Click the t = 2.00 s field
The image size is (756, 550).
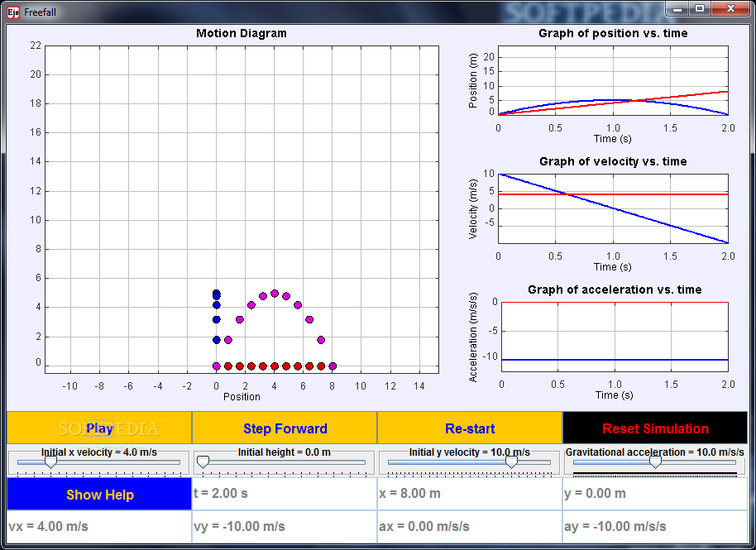pos(285,494)
